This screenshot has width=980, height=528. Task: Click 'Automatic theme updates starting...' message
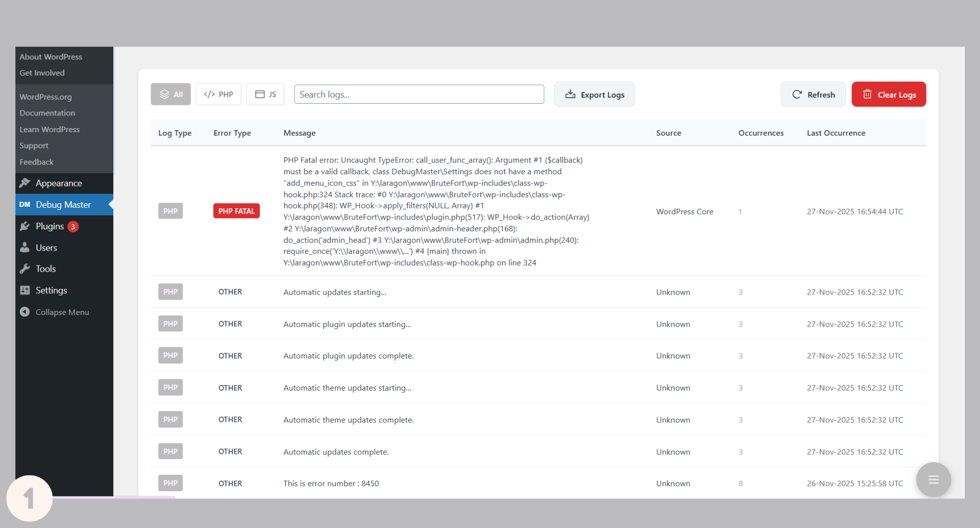tap(347, 388)
